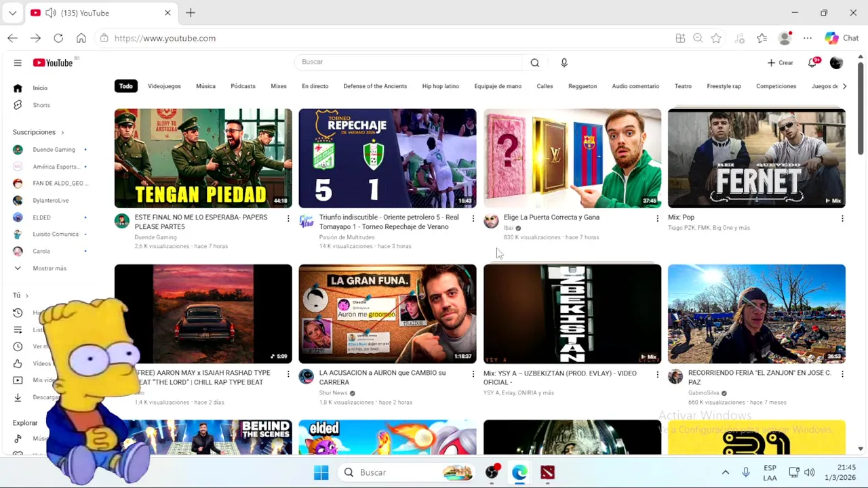
Task: Select Música filter chip
Action: (205, 86)
